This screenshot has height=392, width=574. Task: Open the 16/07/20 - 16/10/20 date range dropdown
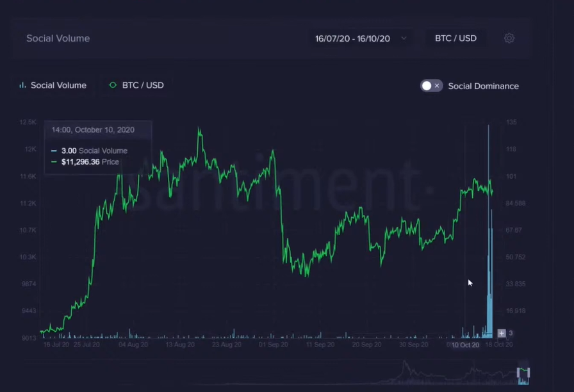point(352,38)
